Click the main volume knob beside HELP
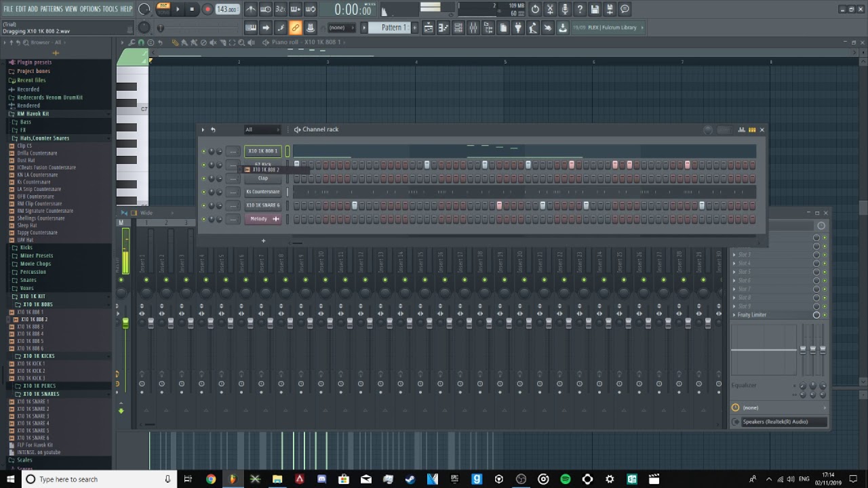Image resolution: width=868 pixels, height=488 pixels. (x=144, y=9)
